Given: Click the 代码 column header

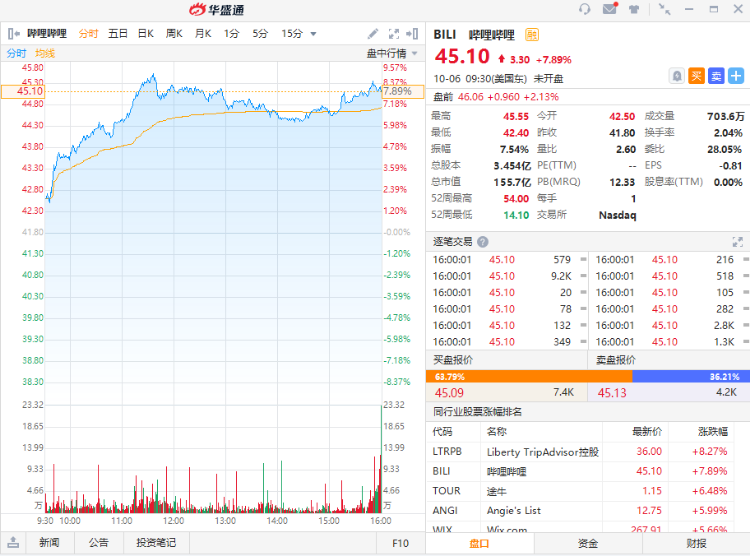Looking at the screenshot, I should (442, 432).
